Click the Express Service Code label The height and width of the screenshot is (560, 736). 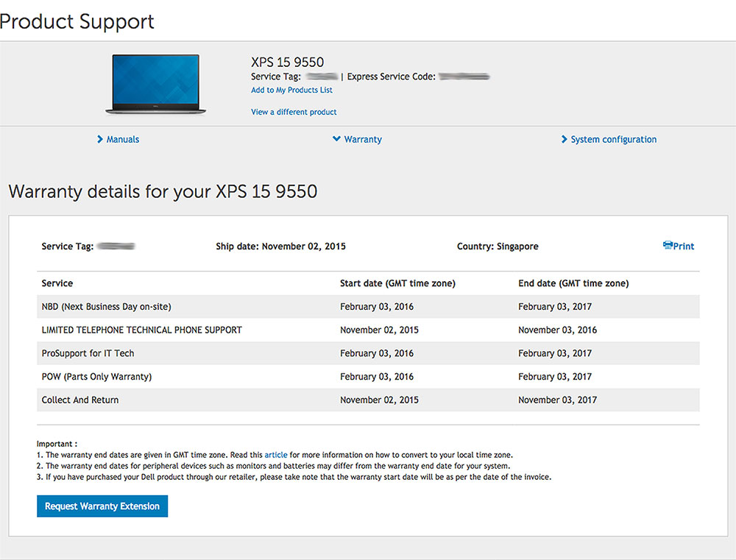[392, 77]
